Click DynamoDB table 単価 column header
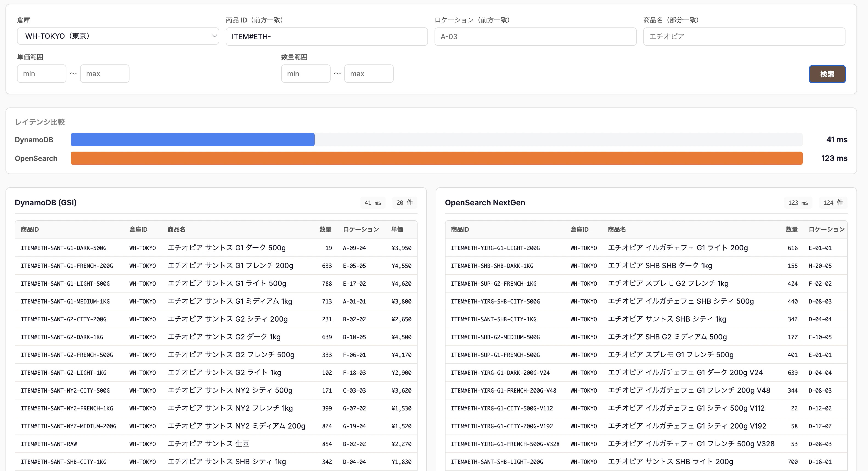This screenshot has height=471, width=868. pos(397,229)
